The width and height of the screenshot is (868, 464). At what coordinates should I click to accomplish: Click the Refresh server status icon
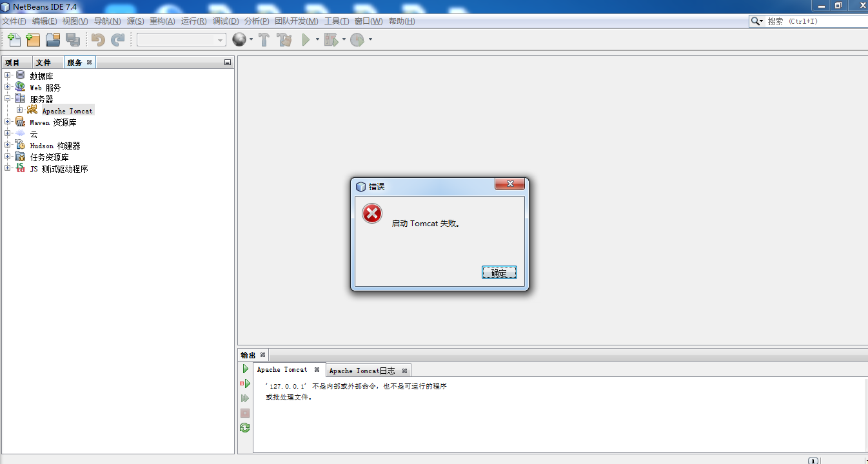tap(245, 427)
